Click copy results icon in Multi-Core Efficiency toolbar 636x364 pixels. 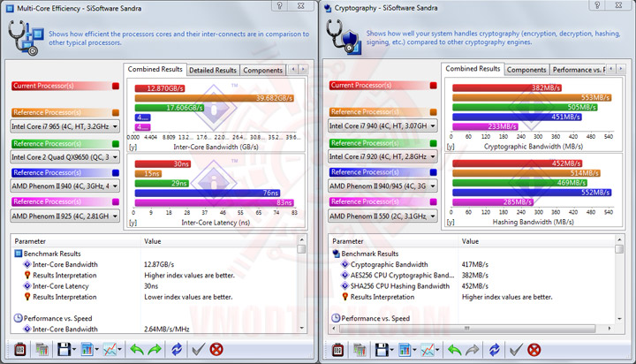point(42,349)
